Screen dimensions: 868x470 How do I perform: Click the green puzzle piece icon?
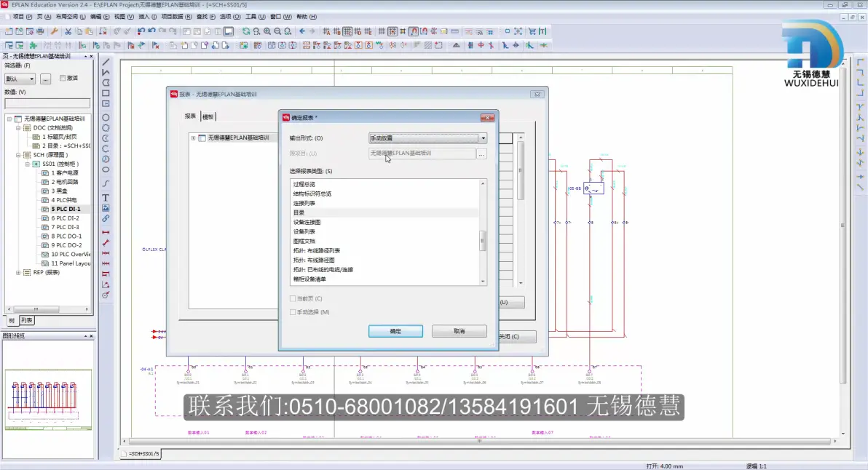[x=33, y=45]
